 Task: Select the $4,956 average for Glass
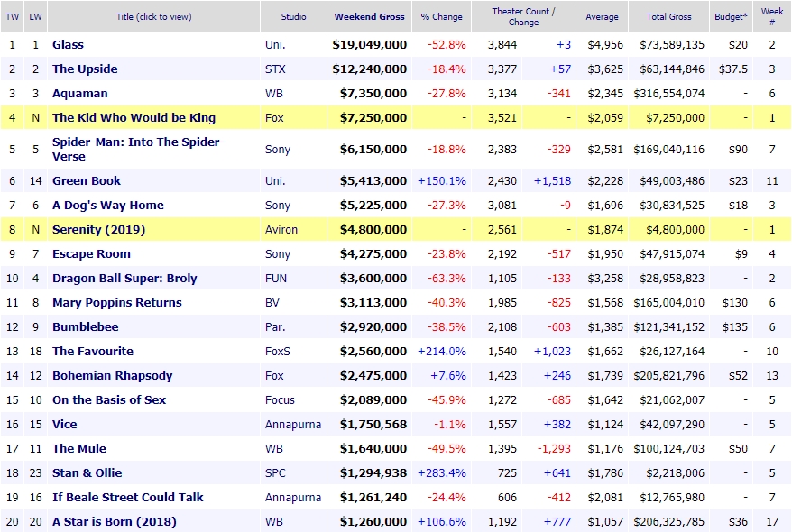pyautogui.click(x=605, y=44)
